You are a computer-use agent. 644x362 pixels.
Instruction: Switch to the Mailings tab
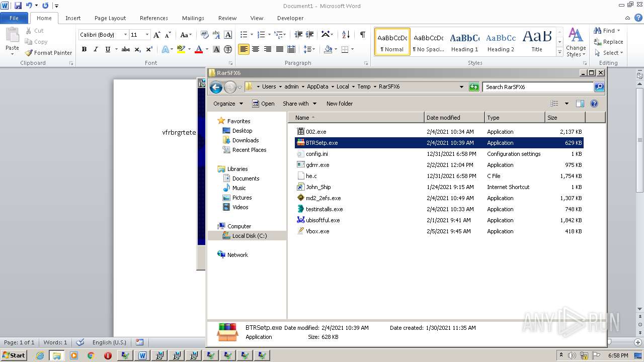193,18
